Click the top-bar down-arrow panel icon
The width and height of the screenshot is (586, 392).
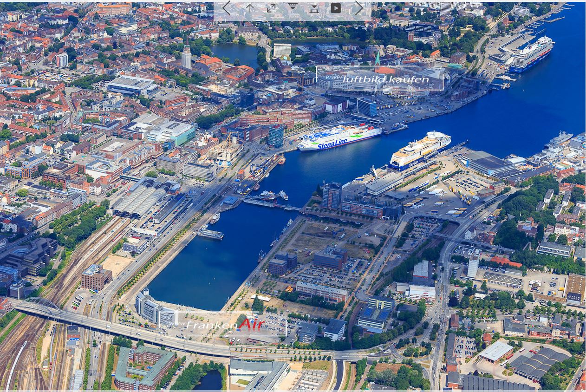(x=293, y=7)
